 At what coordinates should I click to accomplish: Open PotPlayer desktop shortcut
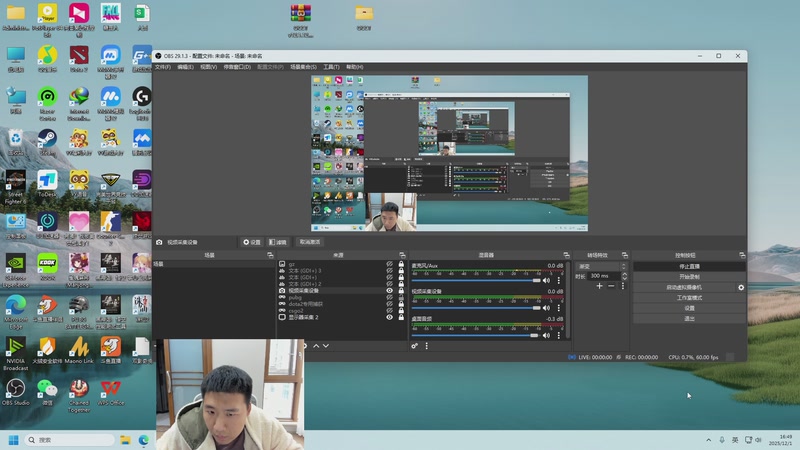(47, 20)
